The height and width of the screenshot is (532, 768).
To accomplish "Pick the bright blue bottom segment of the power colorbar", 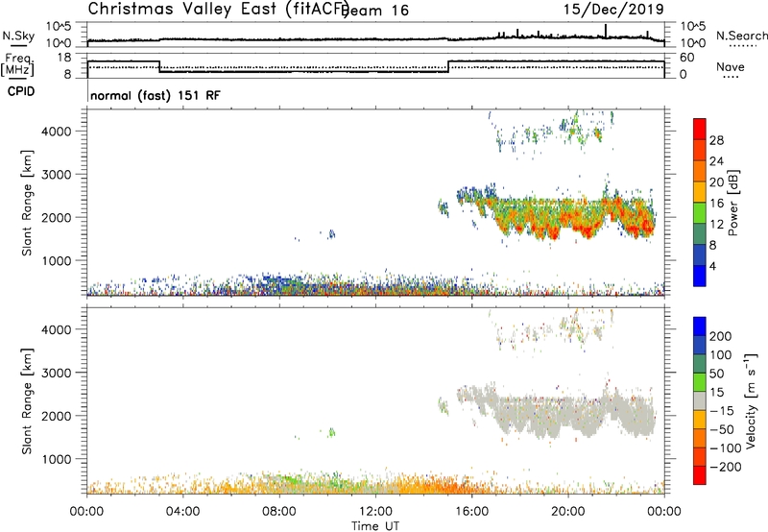I will 700,276.
